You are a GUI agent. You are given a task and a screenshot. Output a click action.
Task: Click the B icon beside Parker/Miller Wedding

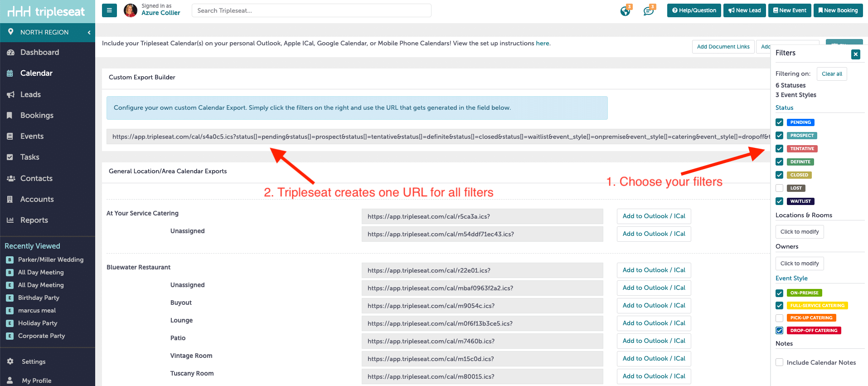tap(10, 260)
